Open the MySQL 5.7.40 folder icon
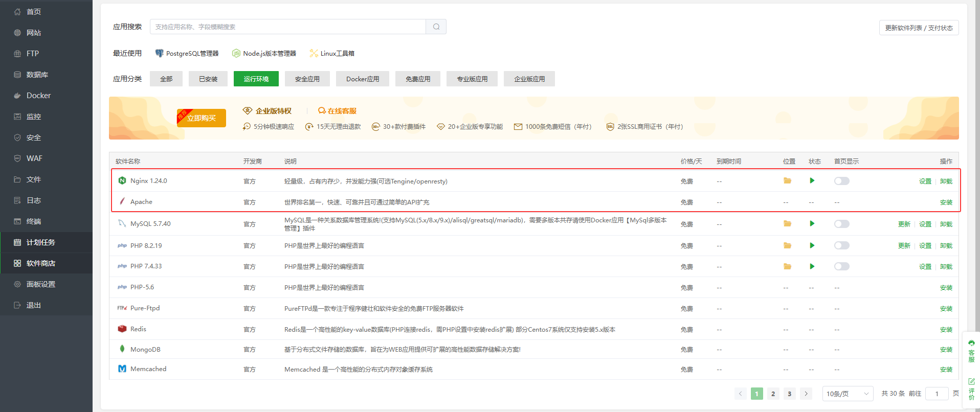The width and height of the screenshot is (980, 412). pyautogui.click(x=787, y=224)
